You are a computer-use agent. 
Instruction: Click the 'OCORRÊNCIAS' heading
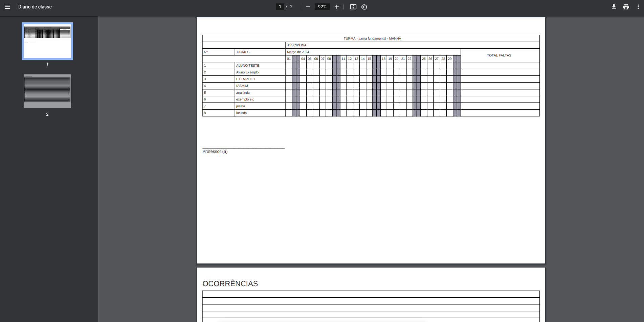(230, 284)
